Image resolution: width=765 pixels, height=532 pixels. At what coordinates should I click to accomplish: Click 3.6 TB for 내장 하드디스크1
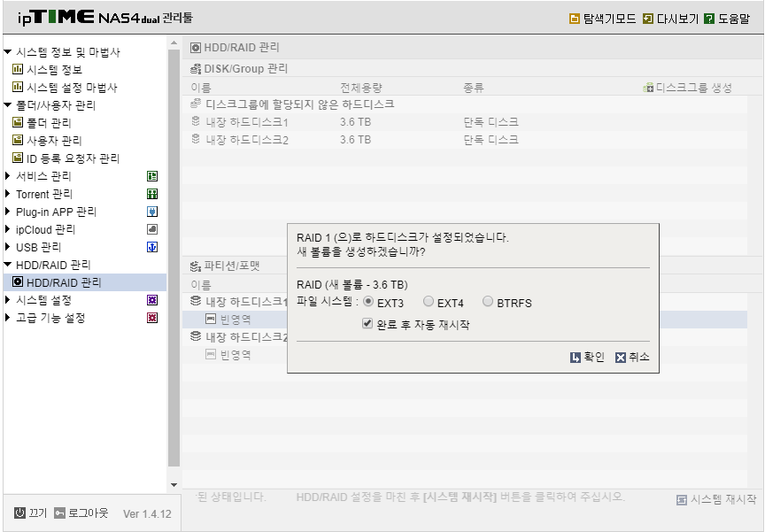point(356,122)
